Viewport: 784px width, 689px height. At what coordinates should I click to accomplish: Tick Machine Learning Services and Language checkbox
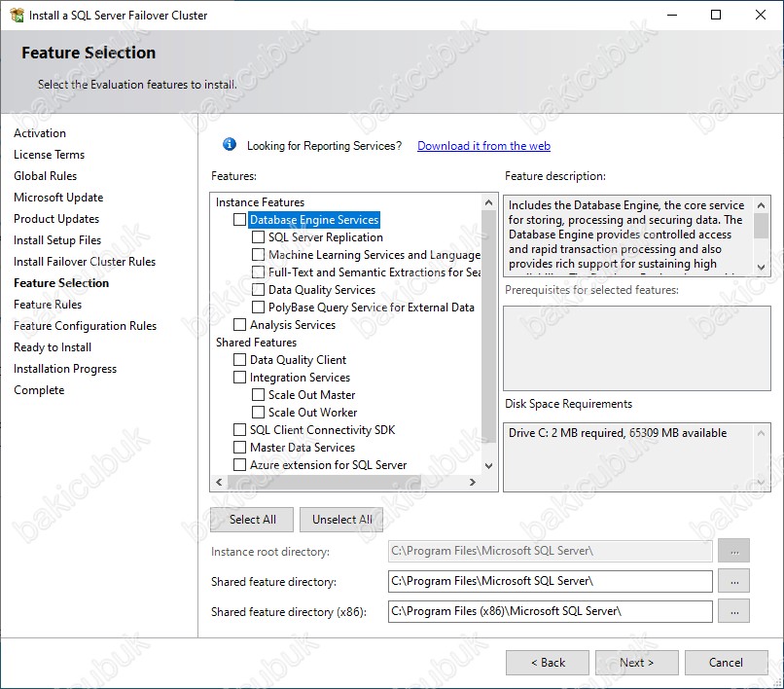[x=258, y=255]
